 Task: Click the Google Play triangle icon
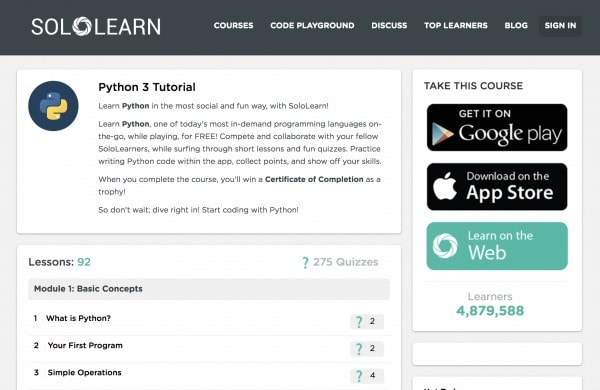tap(442, 134)
